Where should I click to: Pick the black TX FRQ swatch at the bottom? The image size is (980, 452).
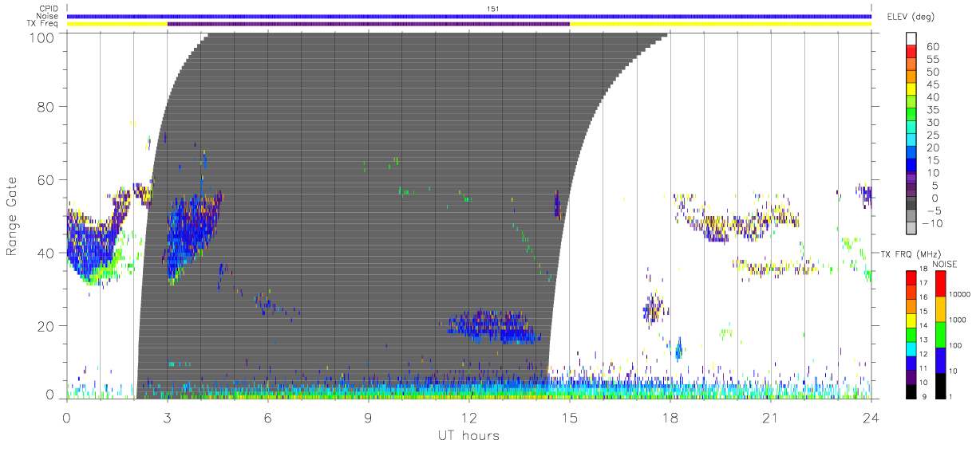tap(911, 390)
